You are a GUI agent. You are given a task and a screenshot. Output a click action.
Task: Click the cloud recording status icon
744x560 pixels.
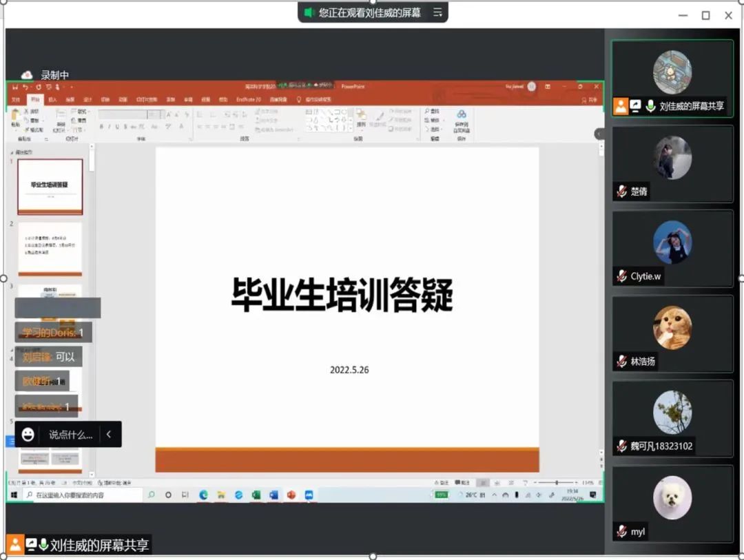point(27,75)
